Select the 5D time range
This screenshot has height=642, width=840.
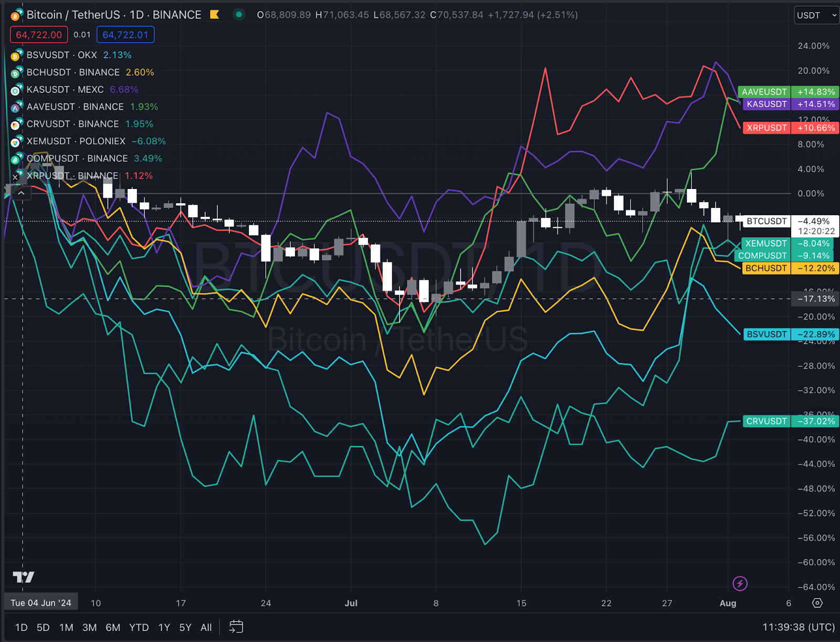click(x=43, y=627)
